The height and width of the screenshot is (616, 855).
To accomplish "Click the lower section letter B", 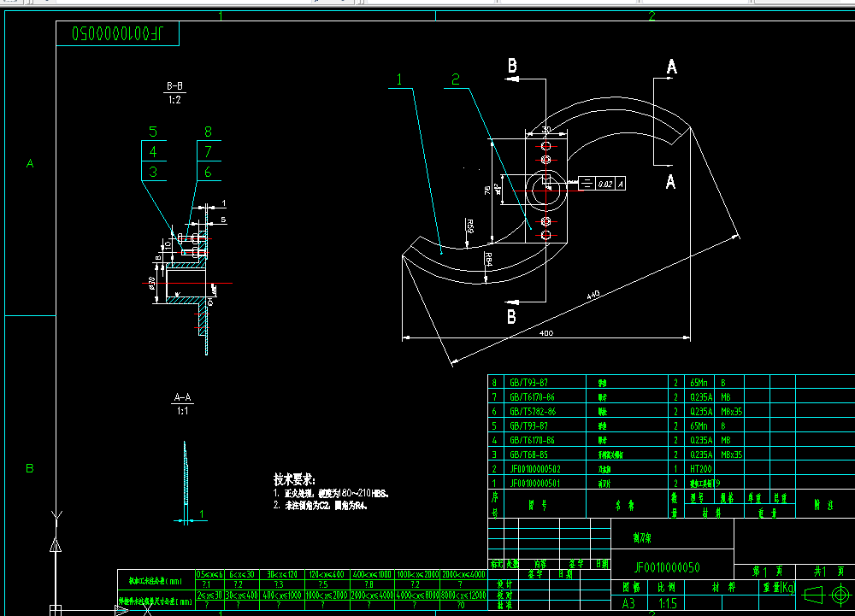I will tap(511, 316).
